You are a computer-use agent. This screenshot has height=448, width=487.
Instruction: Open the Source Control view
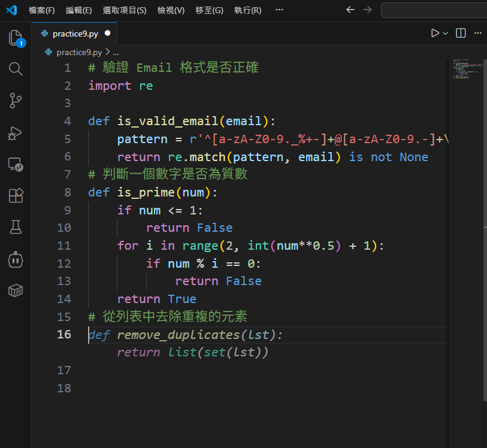(x=16, y=101)
